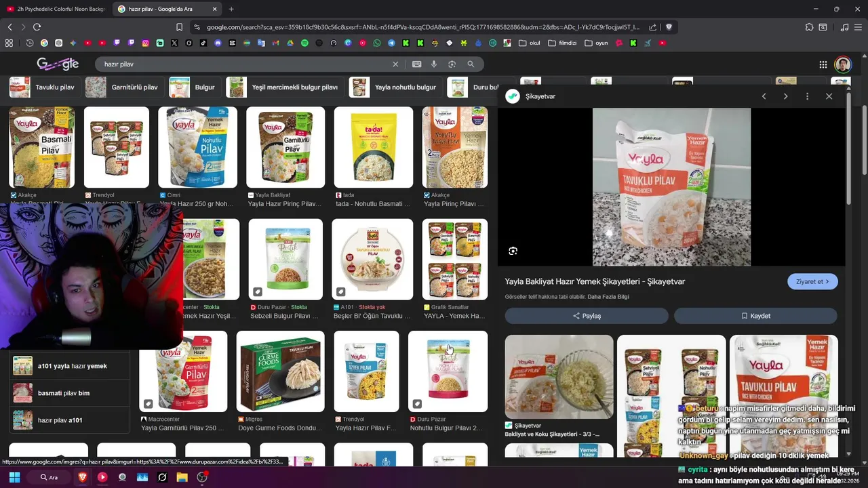
Task: Open the Beşler Bi' Öğün Tavuklu A101 image
Action: [x=372, y=259]
